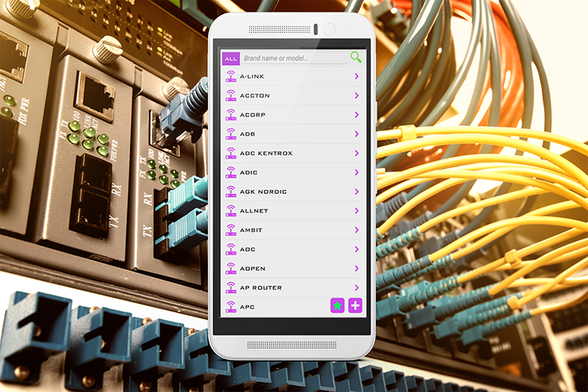Expand ACORP with its chevron arrow
Screen dimensions: 588x392
(x=356, y=115)
